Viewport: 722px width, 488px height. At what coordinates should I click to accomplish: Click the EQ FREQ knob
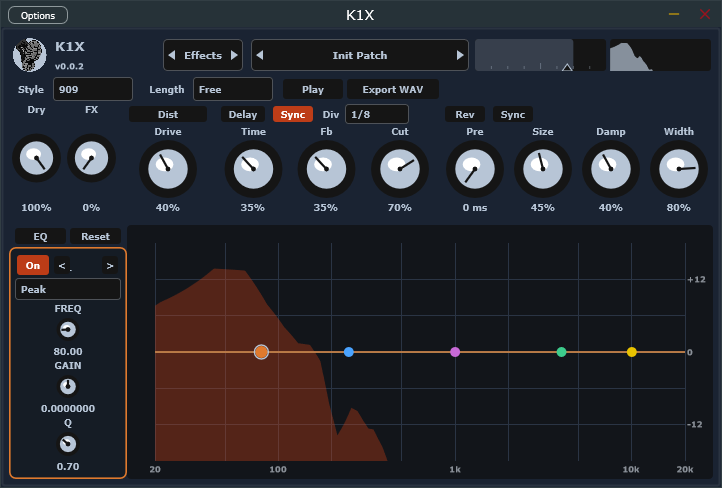click(68, 330)
